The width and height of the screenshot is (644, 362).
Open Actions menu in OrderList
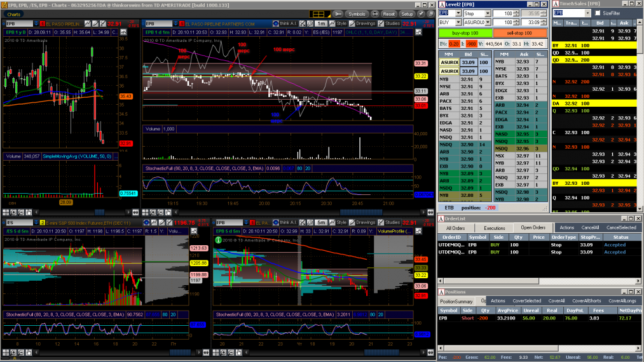(567, 227)
